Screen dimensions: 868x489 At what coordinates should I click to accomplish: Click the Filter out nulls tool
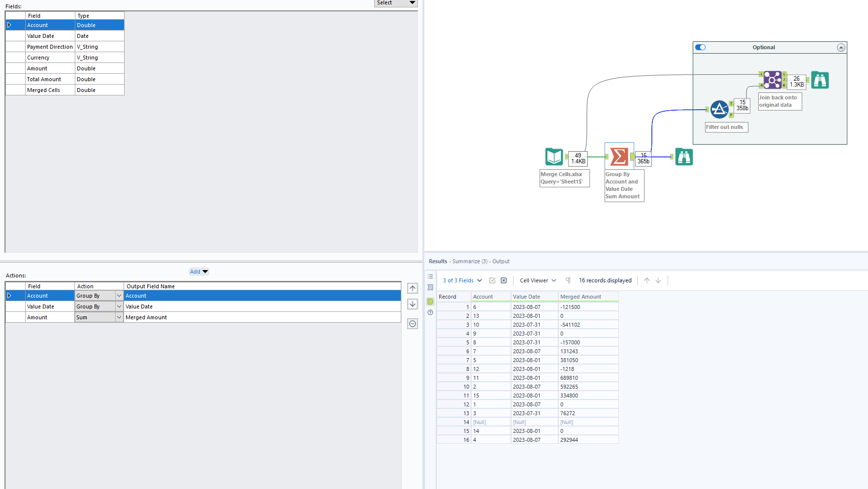coord(719,109)
